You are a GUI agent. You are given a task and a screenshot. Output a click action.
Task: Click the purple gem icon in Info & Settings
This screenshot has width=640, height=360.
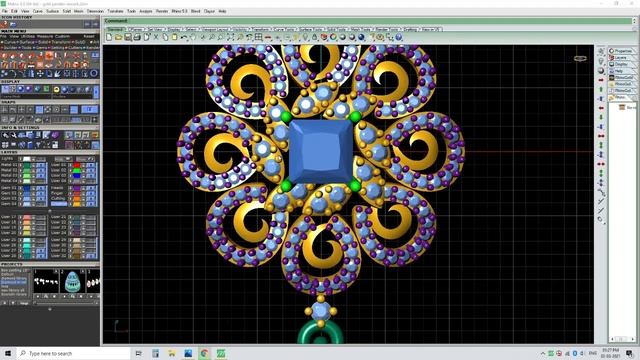coord(55,135)
